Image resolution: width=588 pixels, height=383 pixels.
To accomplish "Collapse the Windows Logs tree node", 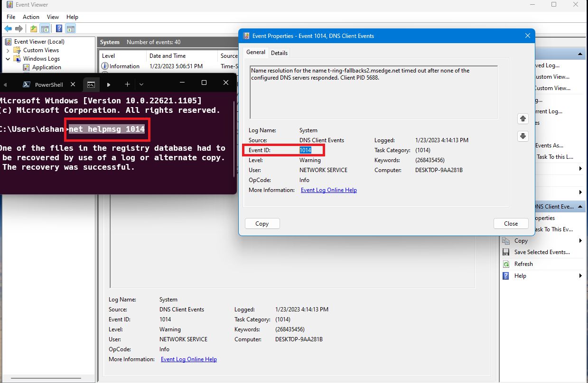I will (8, 59).
